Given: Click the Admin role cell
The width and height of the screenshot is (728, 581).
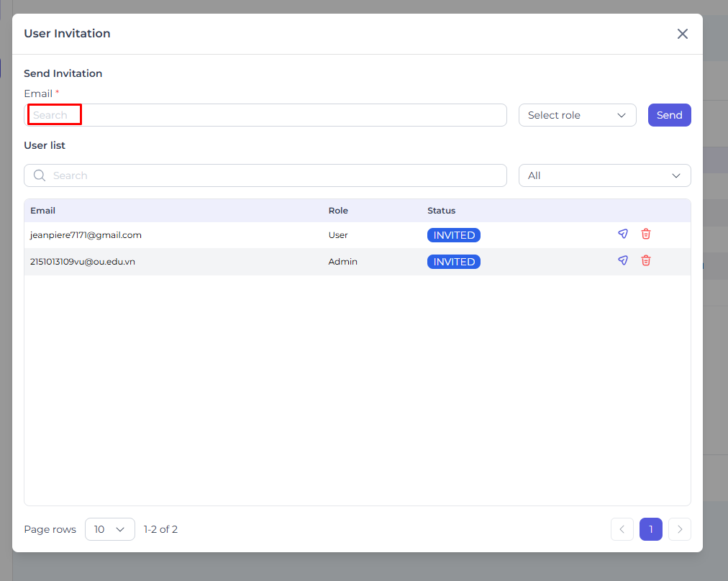Looking at the screenshot, I should 342,262.
